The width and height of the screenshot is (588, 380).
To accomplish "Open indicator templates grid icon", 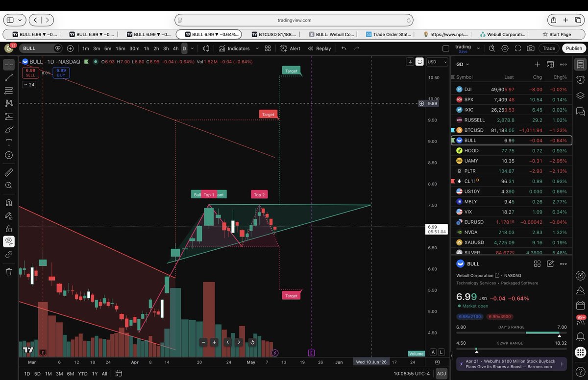I will click(x=268, y=48).
